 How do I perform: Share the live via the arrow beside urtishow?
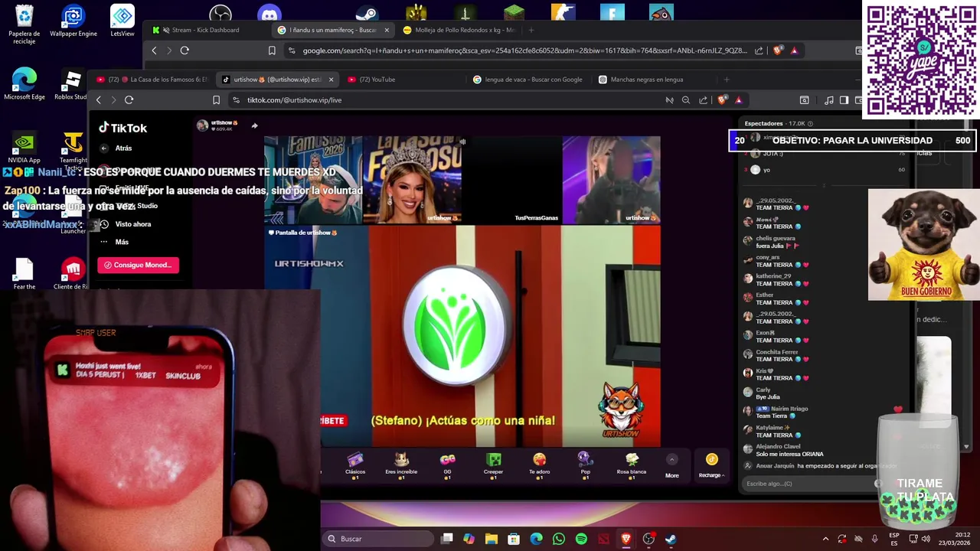coord(254,126)
